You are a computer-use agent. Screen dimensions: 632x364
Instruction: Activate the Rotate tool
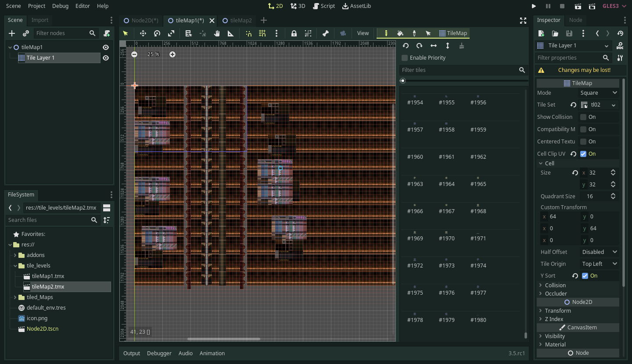pos(157,33)
